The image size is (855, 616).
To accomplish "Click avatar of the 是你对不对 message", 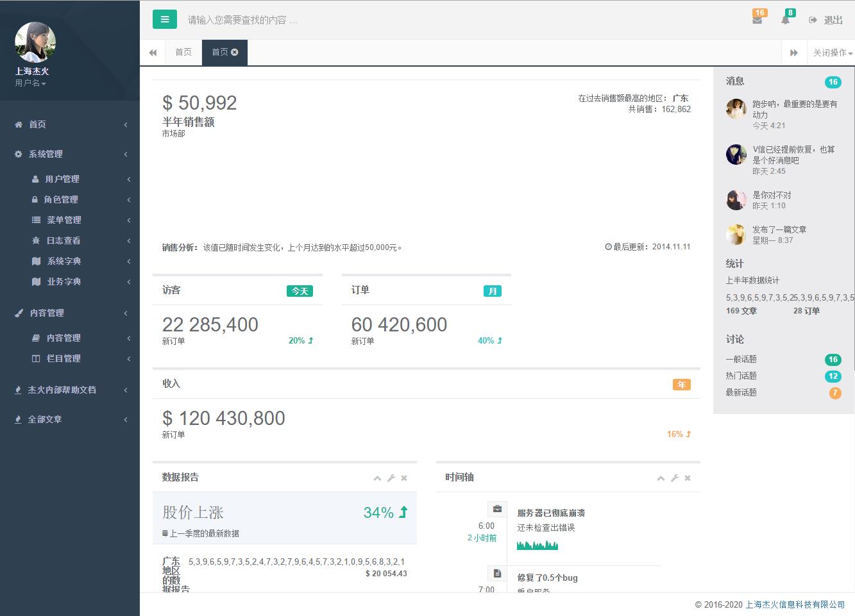I will (736, 200).
